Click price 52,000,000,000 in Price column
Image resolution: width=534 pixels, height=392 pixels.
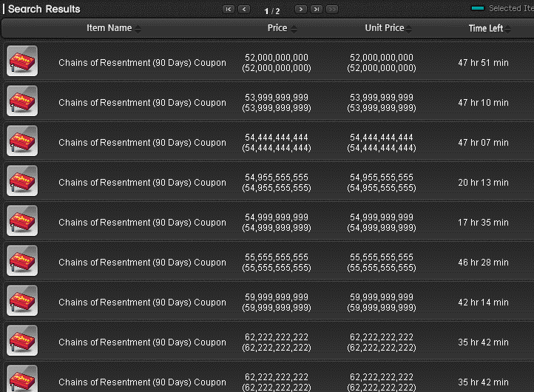277,63
